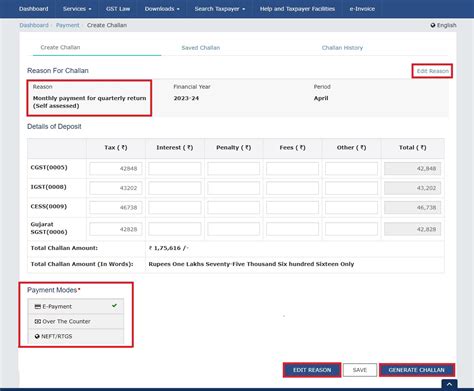
Task: Click the Gujarat SGST Fees input field
Action: (x=292, y=229)
